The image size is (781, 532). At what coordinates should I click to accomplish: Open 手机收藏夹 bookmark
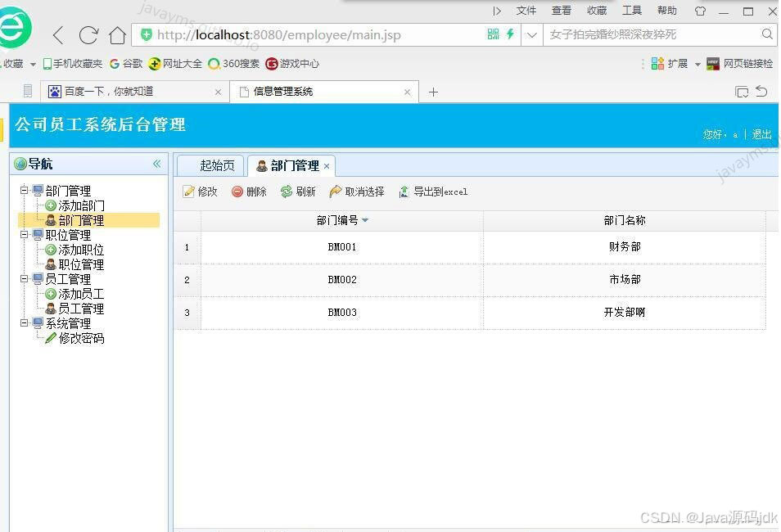[x=73, y=64]
